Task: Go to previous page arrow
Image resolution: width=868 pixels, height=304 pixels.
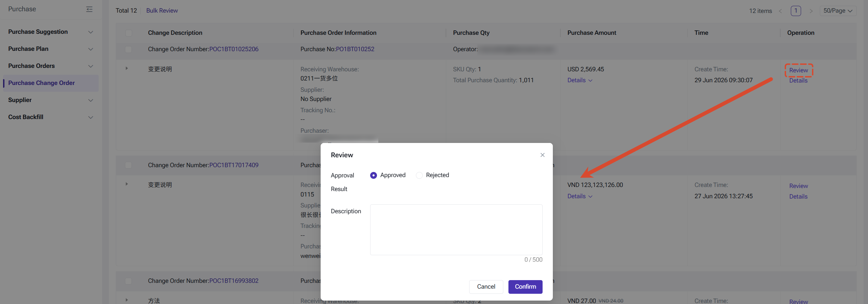Action: (x=780, y=11)
